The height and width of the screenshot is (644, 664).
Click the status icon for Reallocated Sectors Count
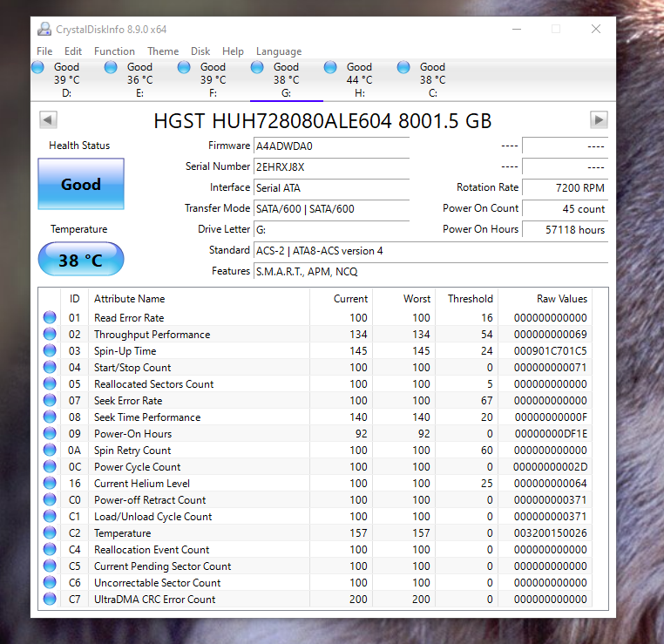tap(50, 383)
